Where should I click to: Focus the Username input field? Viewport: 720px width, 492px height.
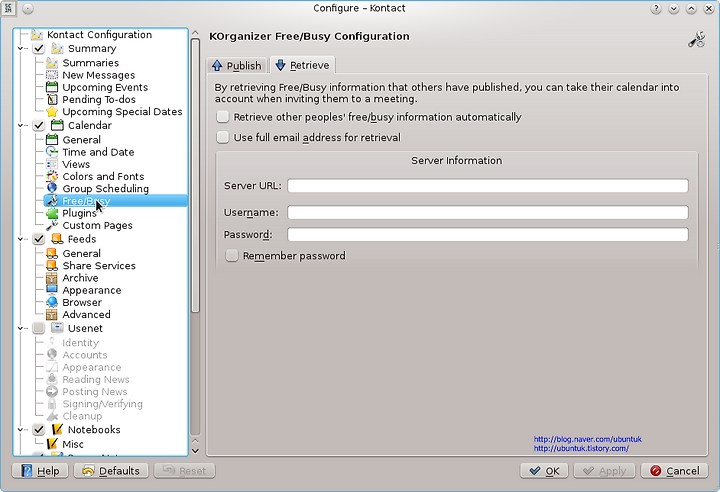[488, 212]
